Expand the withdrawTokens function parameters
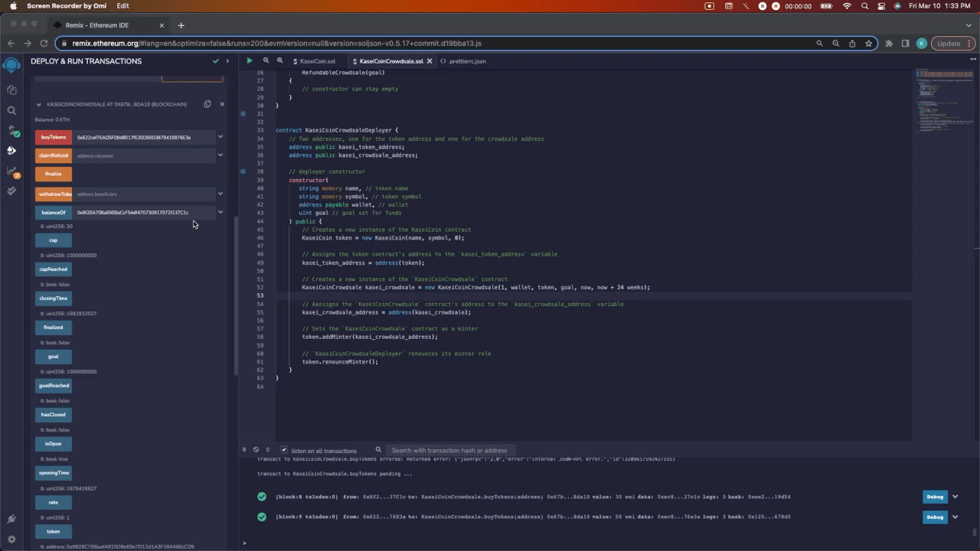Screen dimensions: 980x551 220,194
